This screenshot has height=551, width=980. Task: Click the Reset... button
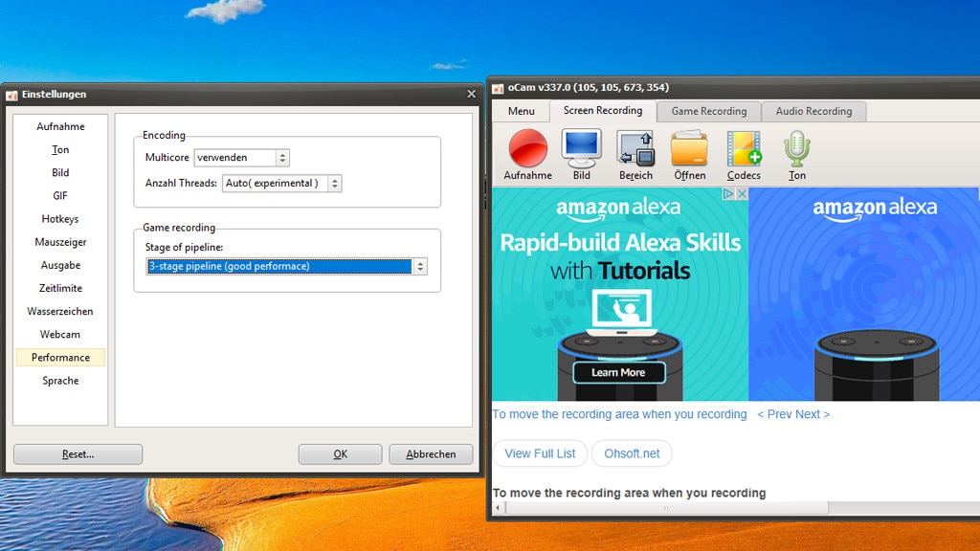point(78,454)
